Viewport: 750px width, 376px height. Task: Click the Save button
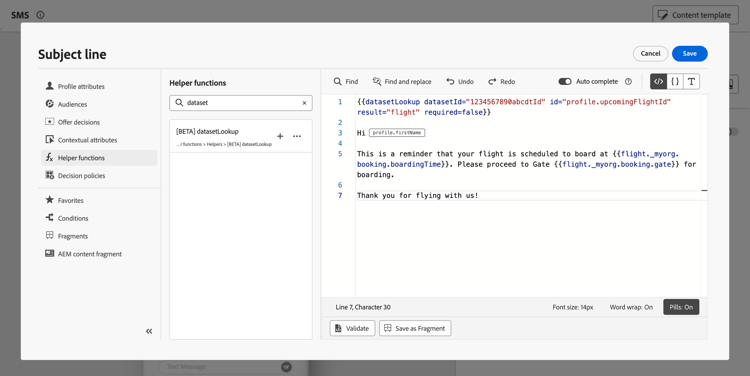click(x=689, y=54)
